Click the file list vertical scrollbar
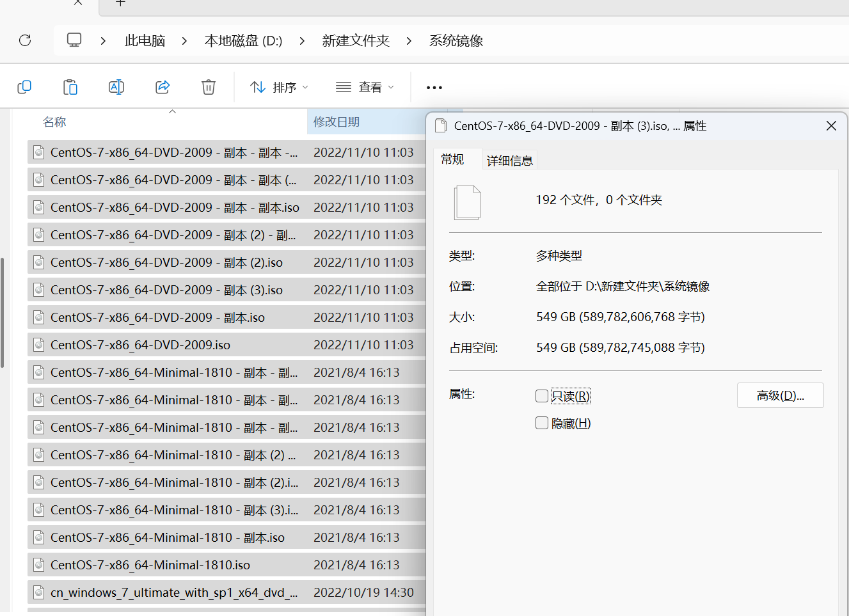The height and width of the screenshot is (616, 849). (3, 312)
